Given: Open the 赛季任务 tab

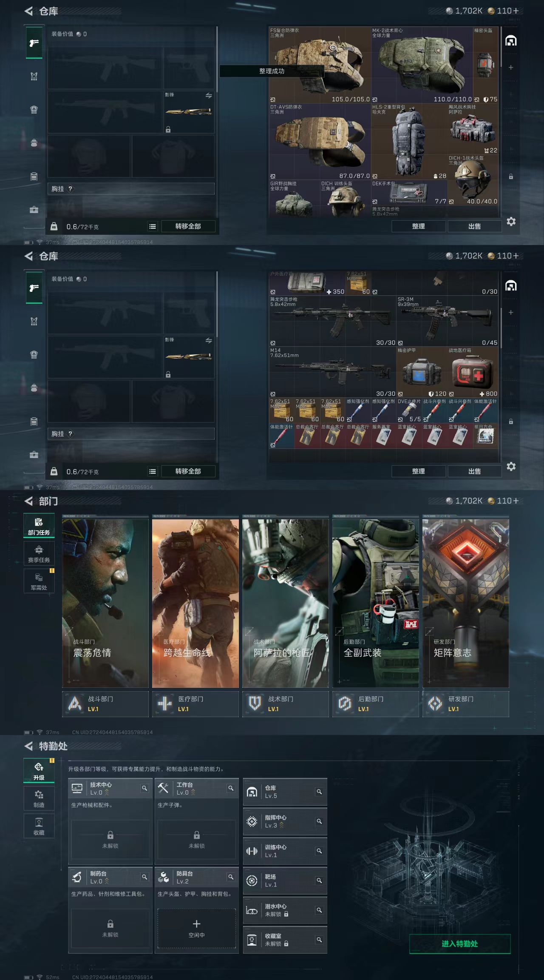Looking at the screenshot, I should click(39, 554).
